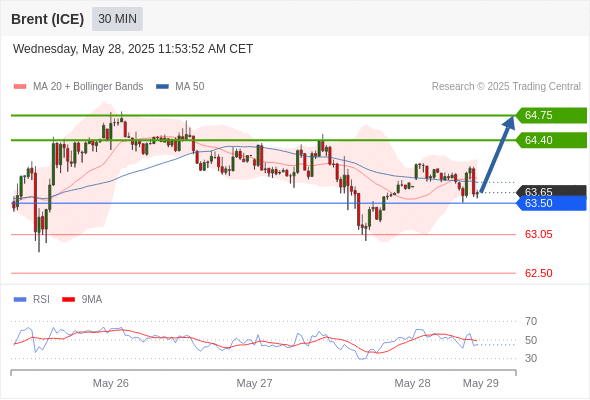This screenshot has height=400, width=590.
Task: Toggle the MA 50 legend label
Action: tap(190, 87)
